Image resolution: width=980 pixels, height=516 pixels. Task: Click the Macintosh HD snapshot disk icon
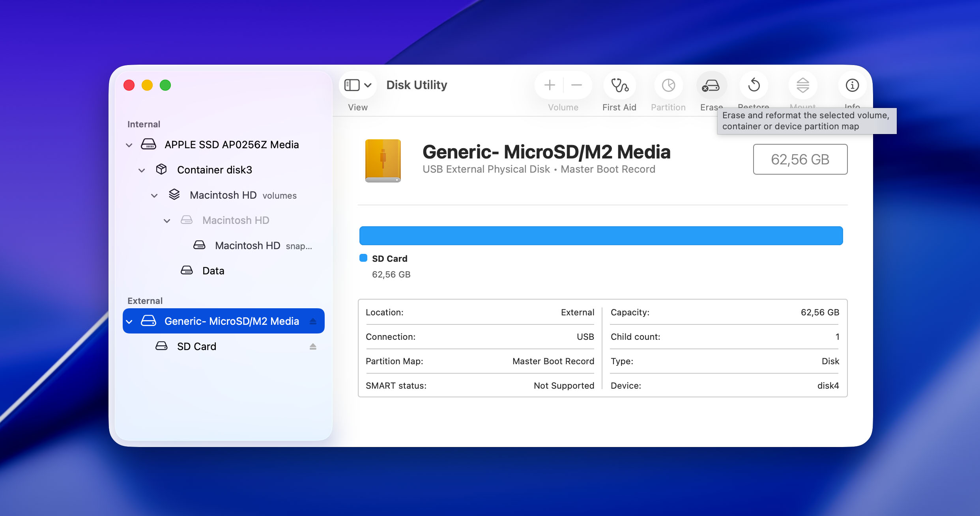[x=199, y=245]
